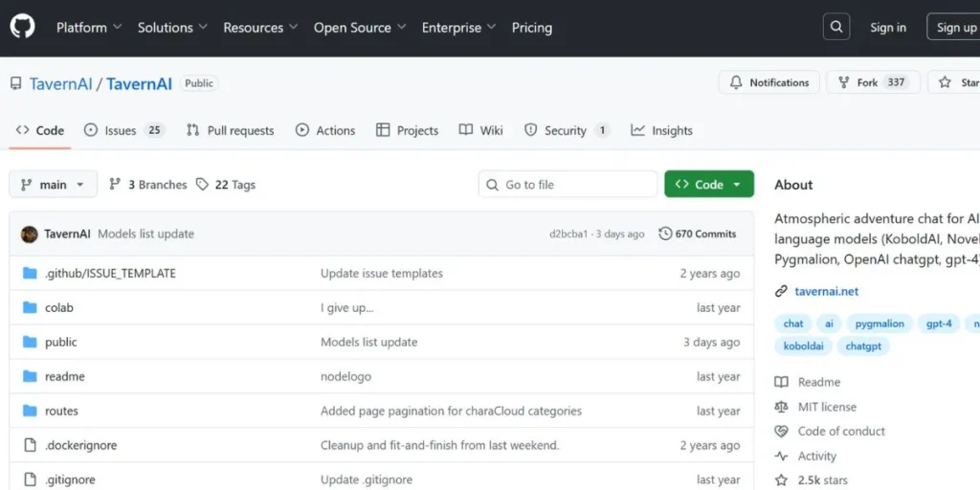Select the pygmalion topic tag
Viewport: 980px width, 490px height.
880,323
